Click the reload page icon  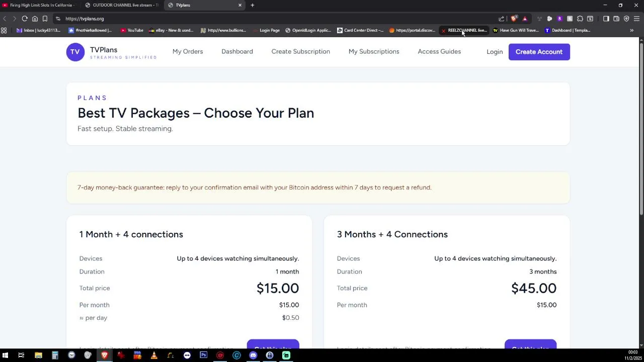coord(25,19)
